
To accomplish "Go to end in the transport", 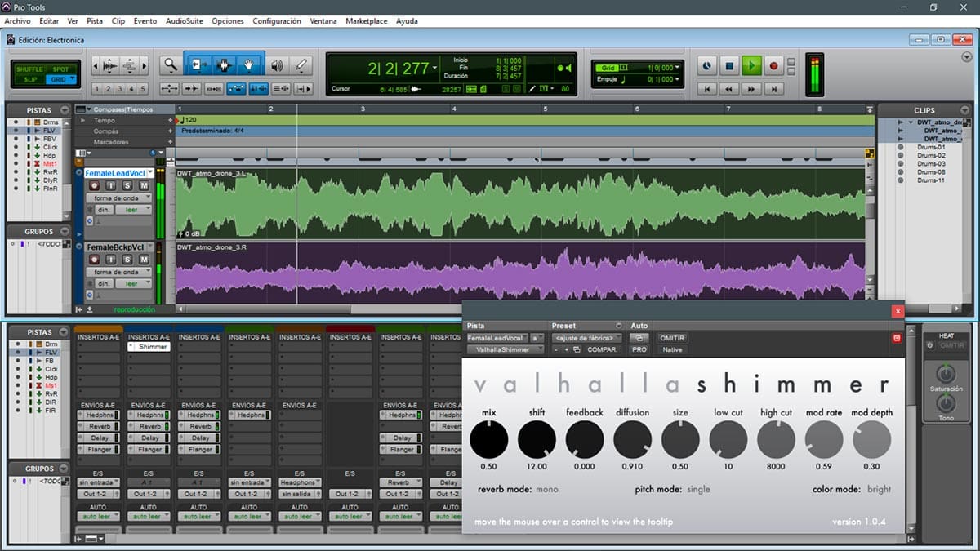I will click(773, 88).
